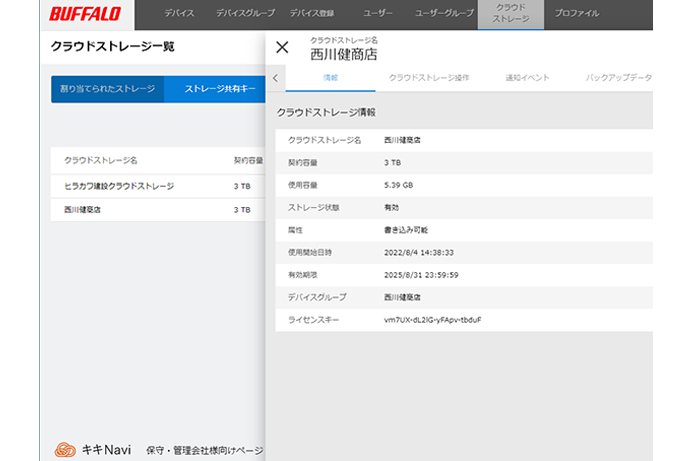Switch to the 通知イベント tab
692x461 pixels.
[527, 78]
